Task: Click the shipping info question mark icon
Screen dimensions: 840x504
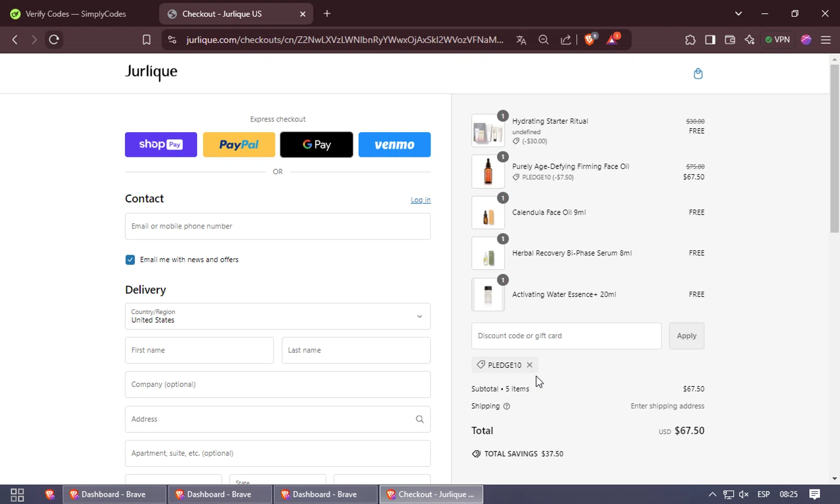Action: [x=507, y=407]
